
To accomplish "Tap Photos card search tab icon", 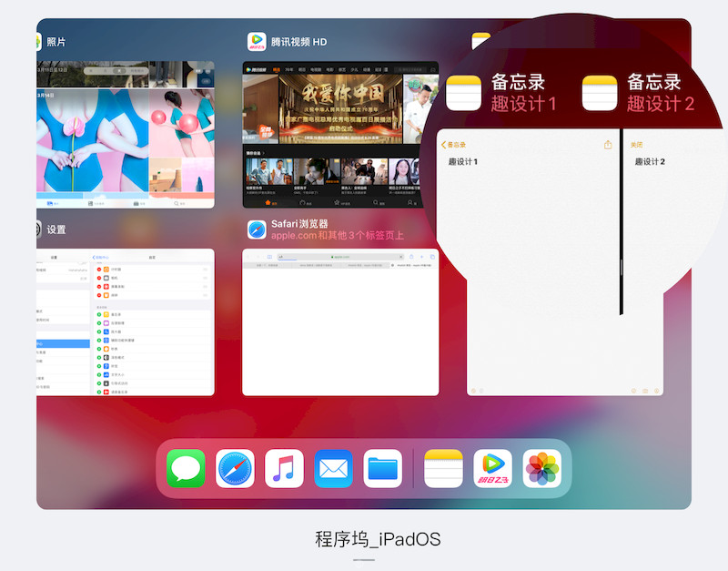I will 177,203.
